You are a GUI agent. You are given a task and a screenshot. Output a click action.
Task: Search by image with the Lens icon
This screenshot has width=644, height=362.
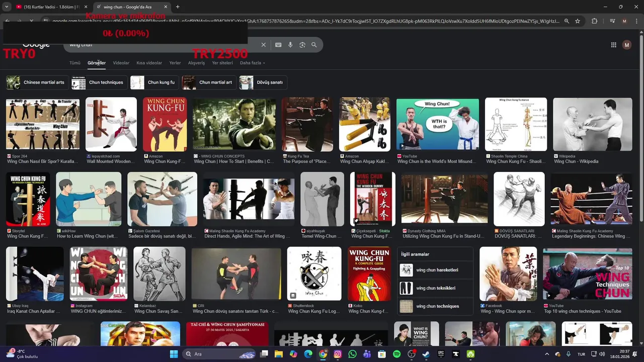click(x=302, y=45)
